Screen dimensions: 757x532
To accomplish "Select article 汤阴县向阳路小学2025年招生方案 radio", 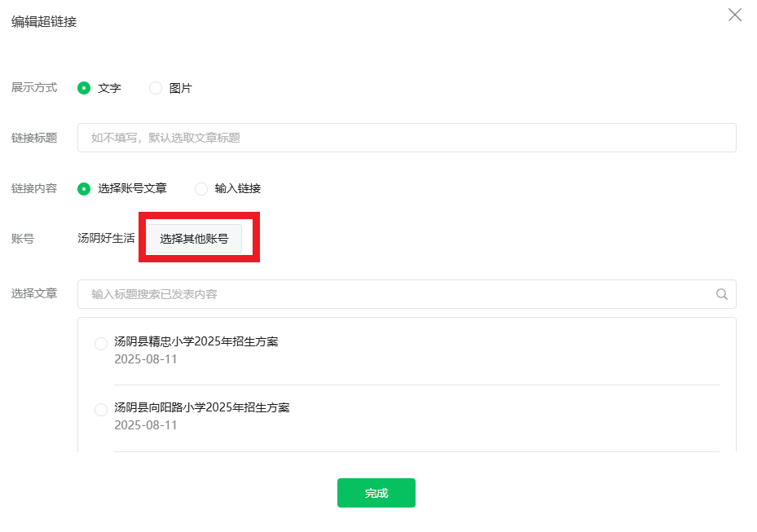I will pyautogui.click(x=101, y=410).
